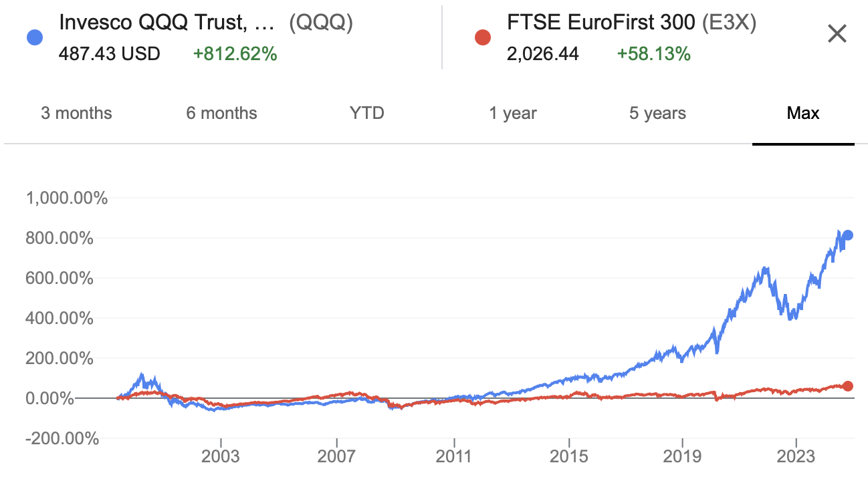The image size is (868, 477).
Task: Show year-to-date with the YTD tab
Action: [x=367, y=113]
